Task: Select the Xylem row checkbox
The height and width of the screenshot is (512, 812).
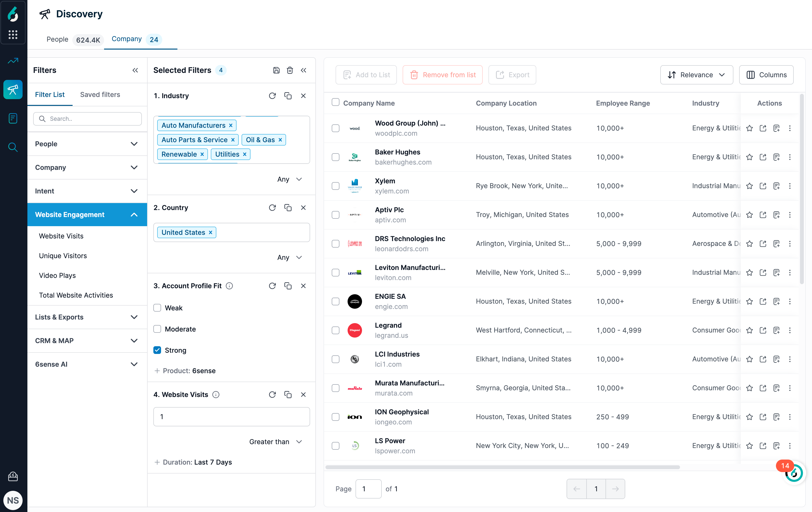Action: pyautogui.click(x=336, y=186)
